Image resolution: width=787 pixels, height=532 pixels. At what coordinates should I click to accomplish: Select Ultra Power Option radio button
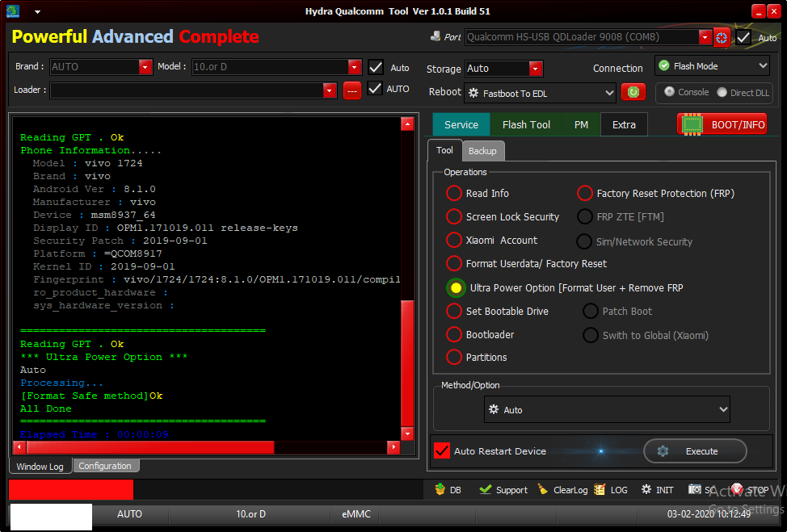point(456,288)
